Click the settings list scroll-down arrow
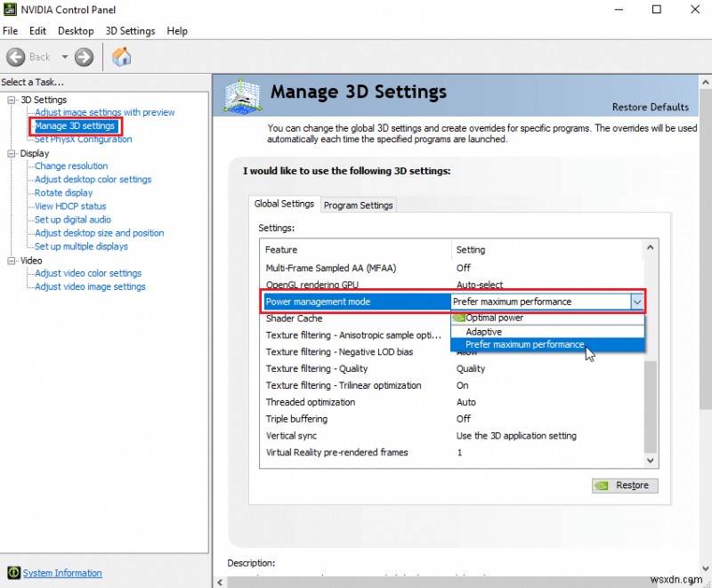The image size is (712, 588). pos(651,461)
